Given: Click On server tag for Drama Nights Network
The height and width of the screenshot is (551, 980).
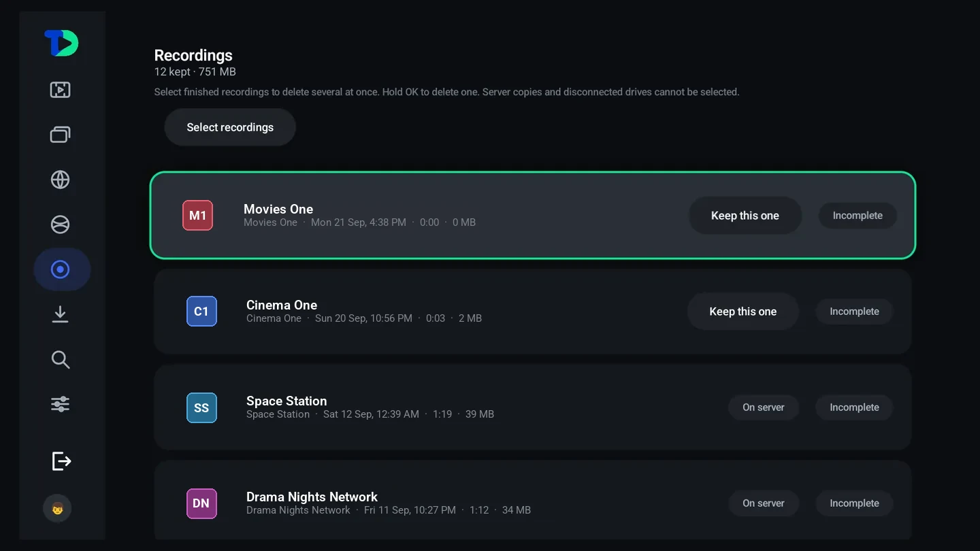Looking at the screenshot, I should pyautogui.click(x=764, y=503).
